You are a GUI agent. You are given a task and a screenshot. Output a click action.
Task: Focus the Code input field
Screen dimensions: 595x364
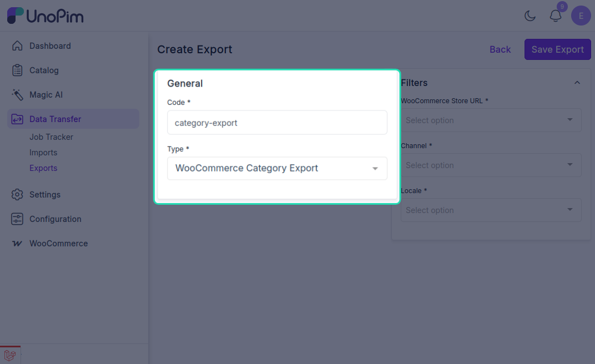pos(277,123)
